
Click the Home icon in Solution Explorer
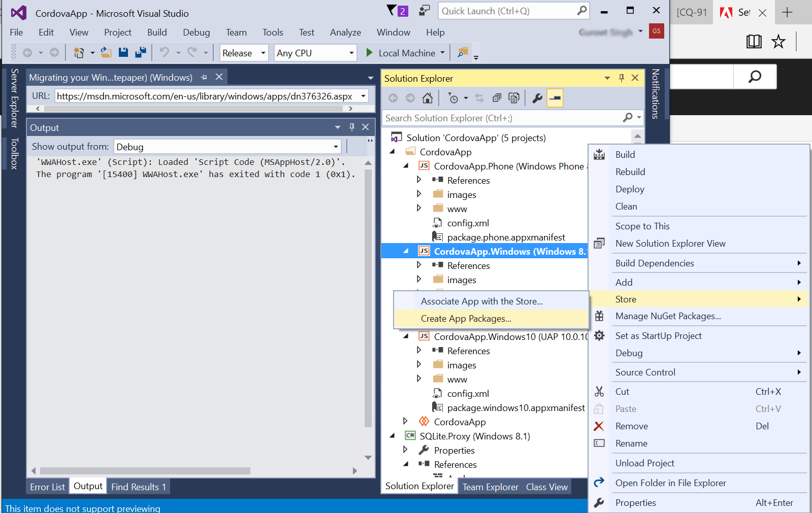[x=428, y=98]
